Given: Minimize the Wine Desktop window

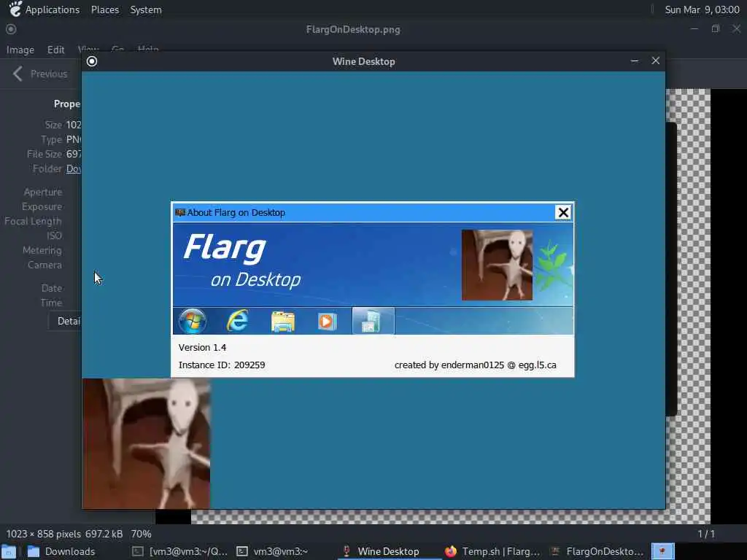Looking at the screenshot, I should 634,61.
